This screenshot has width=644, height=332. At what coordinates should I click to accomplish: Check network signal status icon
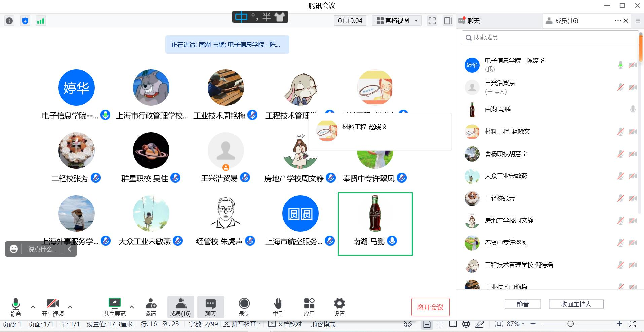pyautogui.click(x=41, y=21)
